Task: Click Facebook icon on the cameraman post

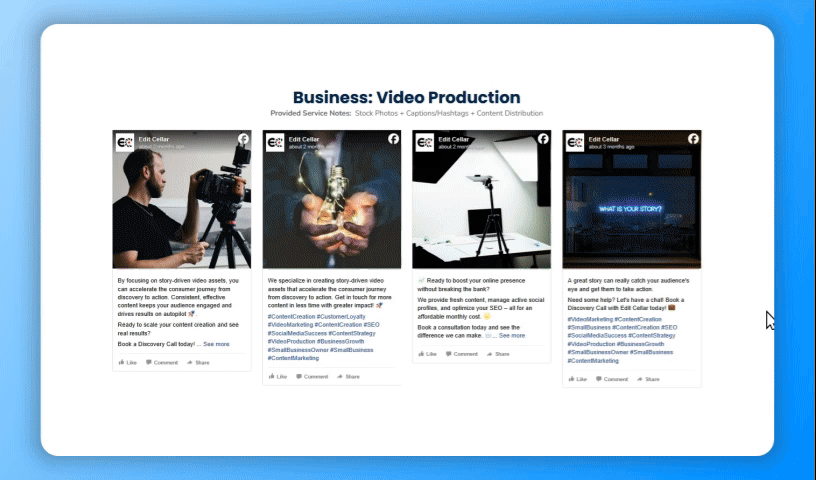Action: [x=244, y=138]
